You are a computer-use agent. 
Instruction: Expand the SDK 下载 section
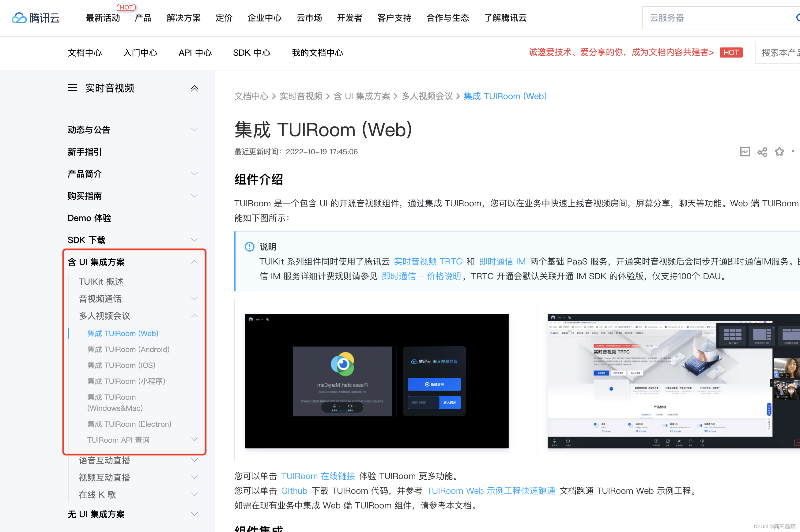point(194,240)
